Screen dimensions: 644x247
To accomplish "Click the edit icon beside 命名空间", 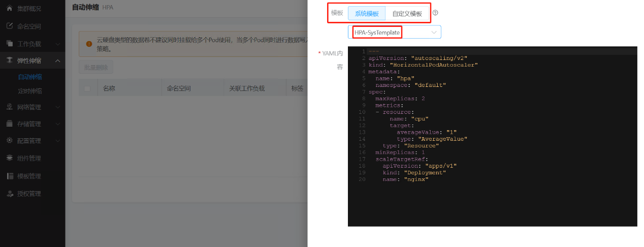I will [x=10, y=26].
